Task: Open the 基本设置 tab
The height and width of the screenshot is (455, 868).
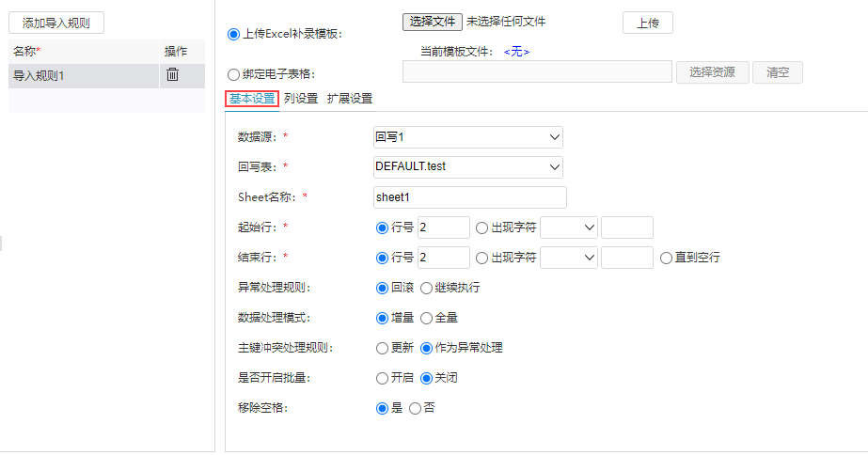Action: 252,99
